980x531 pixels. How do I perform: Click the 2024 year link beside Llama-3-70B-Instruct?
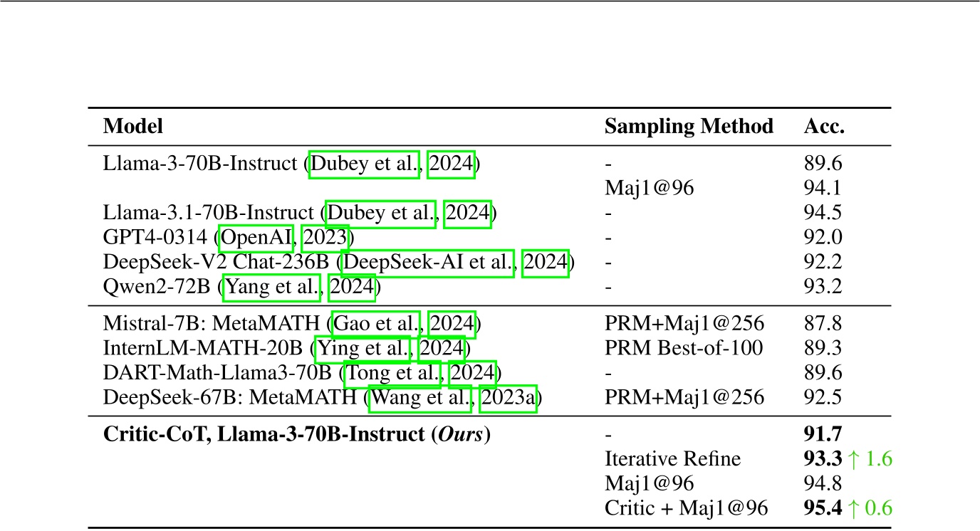click(x=451, y=164)
